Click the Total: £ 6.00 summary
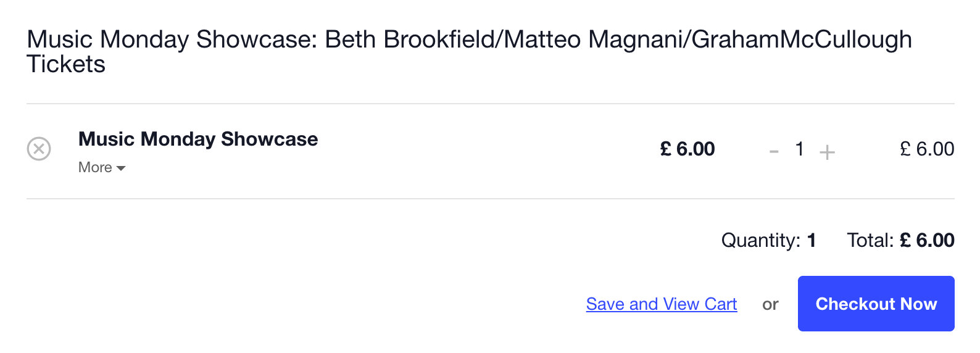Screen dimensions: 980x353 point(900,240)
